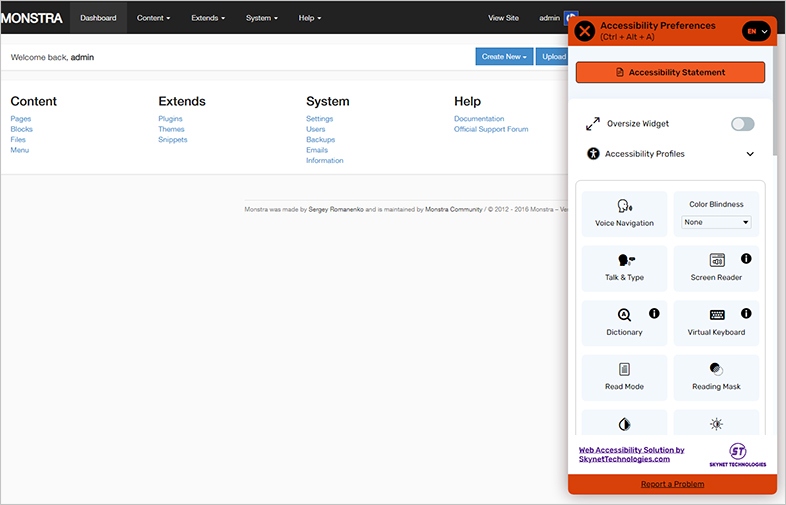
Task: Click the Accessibility Profiles person icon
Action: pos(593,154)
